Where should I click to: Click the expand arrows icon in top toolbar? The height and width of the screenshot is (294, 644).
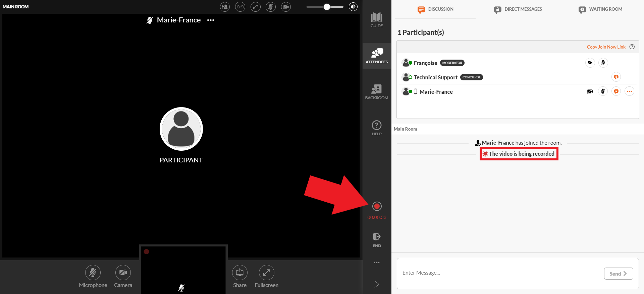256,7
